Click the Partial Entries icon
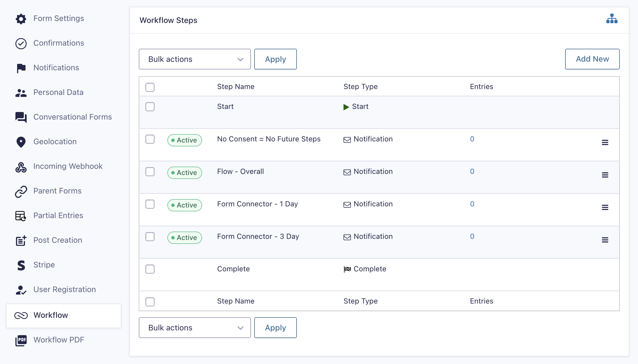Viewport: 638px width, 364px height. click(21, 216)
